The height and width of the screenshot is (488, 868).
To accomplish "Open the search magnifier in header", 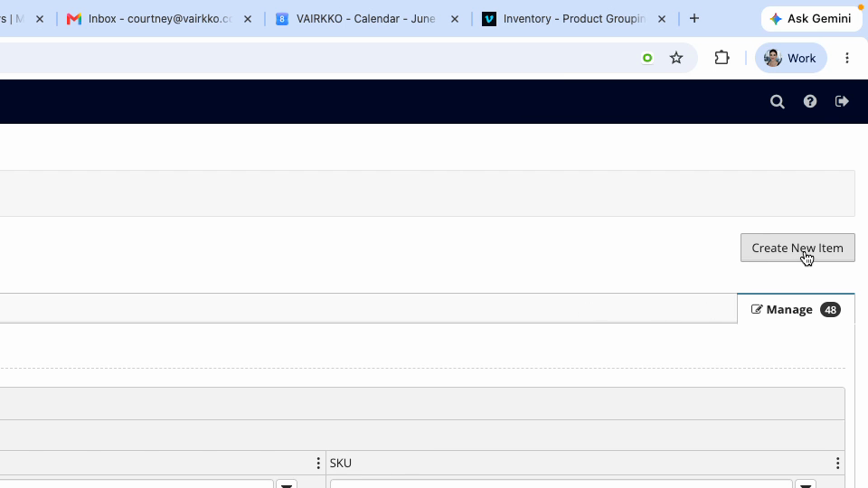I will [x=778, y=101].
